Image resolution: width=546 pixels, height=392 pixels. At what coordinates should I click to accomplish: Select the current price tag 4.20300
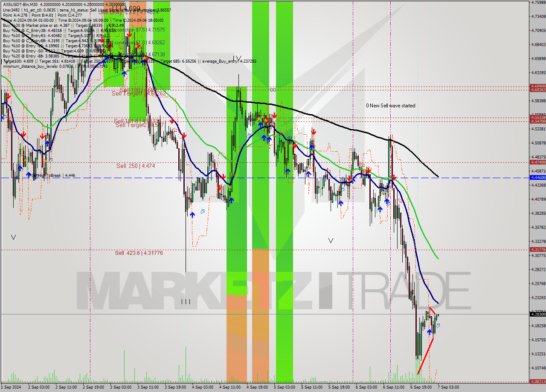[537, 314]
